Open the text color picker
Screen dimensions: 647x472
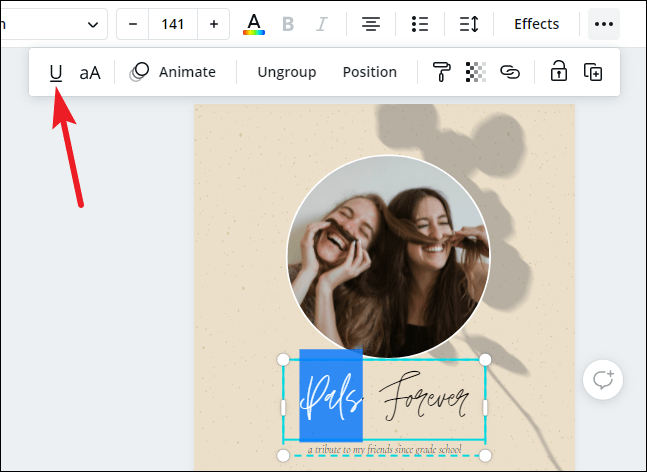(254, 24)
